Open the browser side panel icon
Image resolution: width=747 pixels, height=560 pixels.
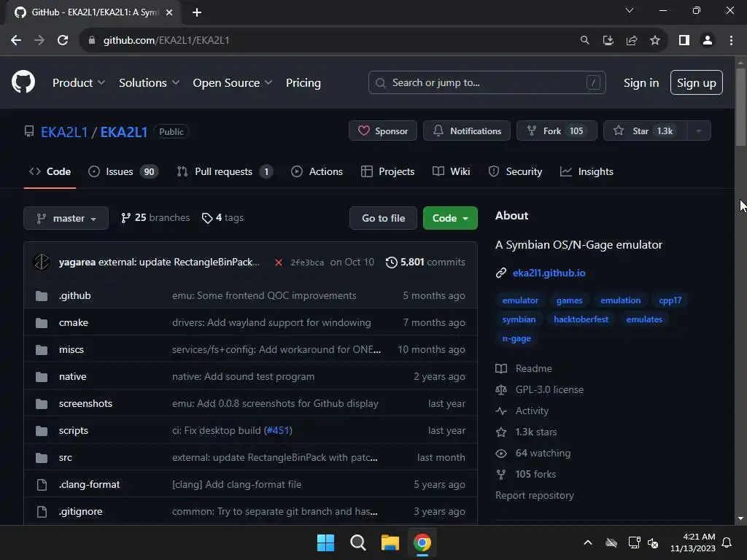click(684, 41)
